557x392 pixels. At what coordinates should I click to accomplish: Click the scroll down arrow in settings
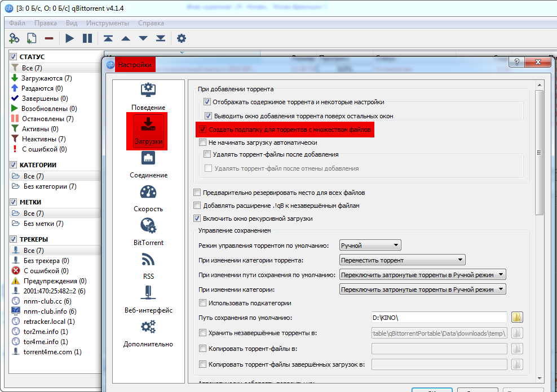[539, 378]
